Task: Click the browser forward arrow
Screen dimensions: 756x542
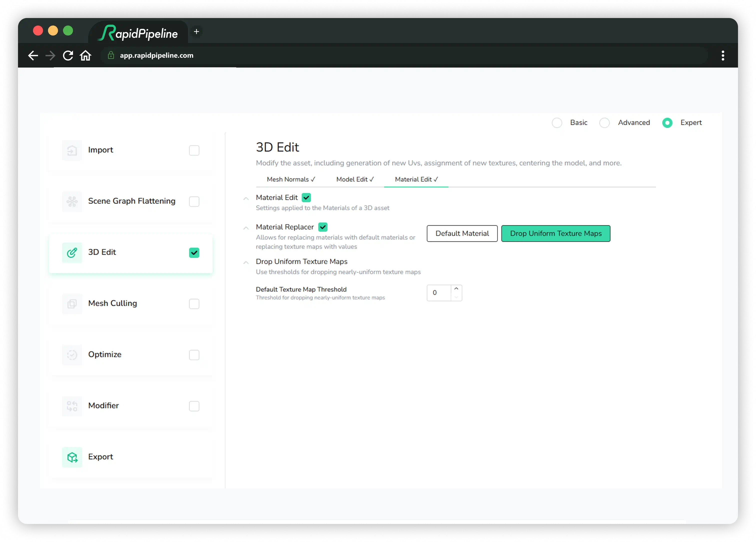Action: point(50,55)
